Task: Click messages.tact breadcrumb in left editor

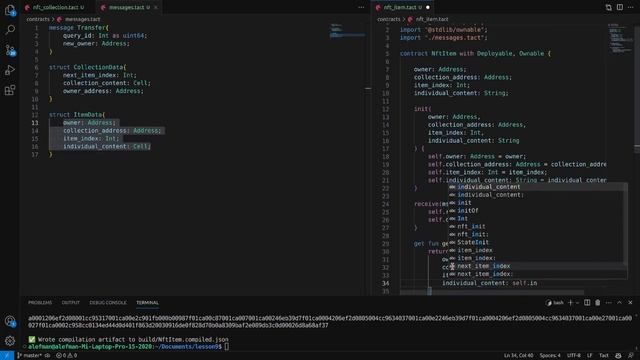Action: click(82, 19)
